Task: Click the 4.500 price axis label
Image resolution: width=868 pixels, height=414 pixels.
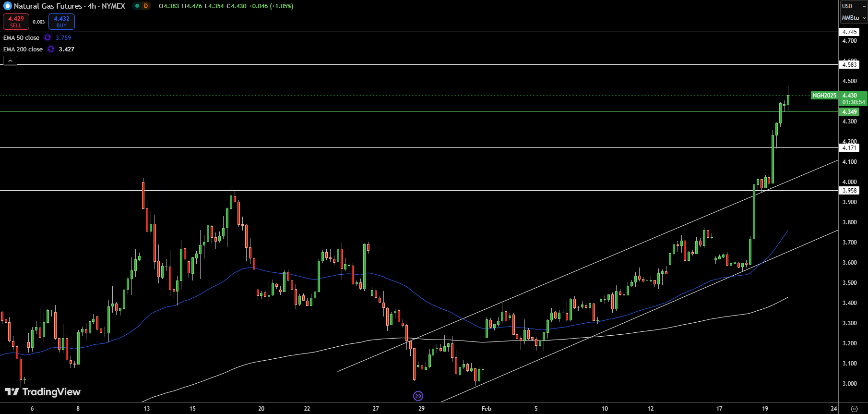Action: (x=850, y=81)
